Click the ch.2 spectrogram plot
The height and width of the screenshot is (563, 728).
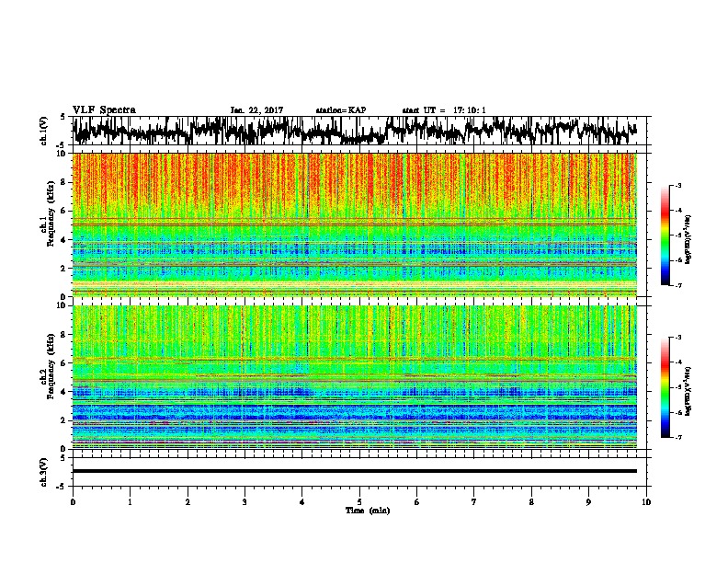(x=355, y=377)
